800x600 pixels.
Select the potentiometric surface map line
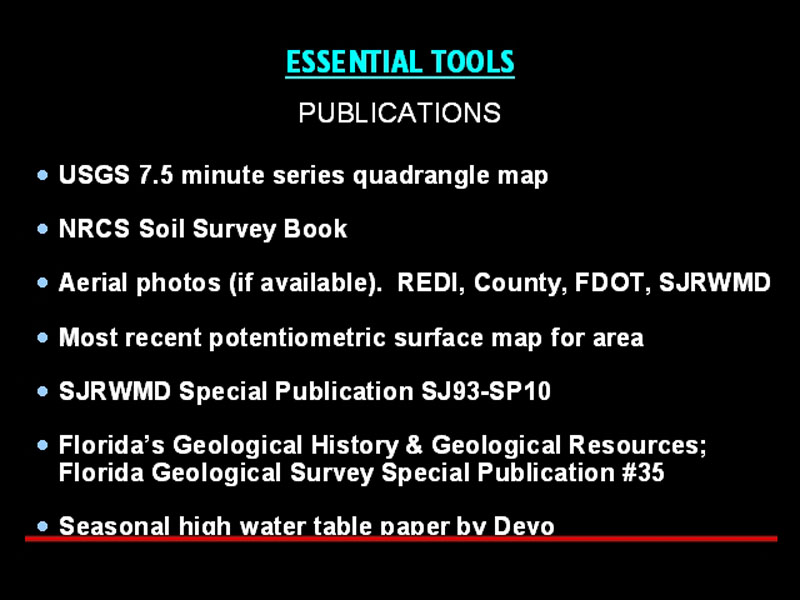pyautogui.click(x=350, y=338)
